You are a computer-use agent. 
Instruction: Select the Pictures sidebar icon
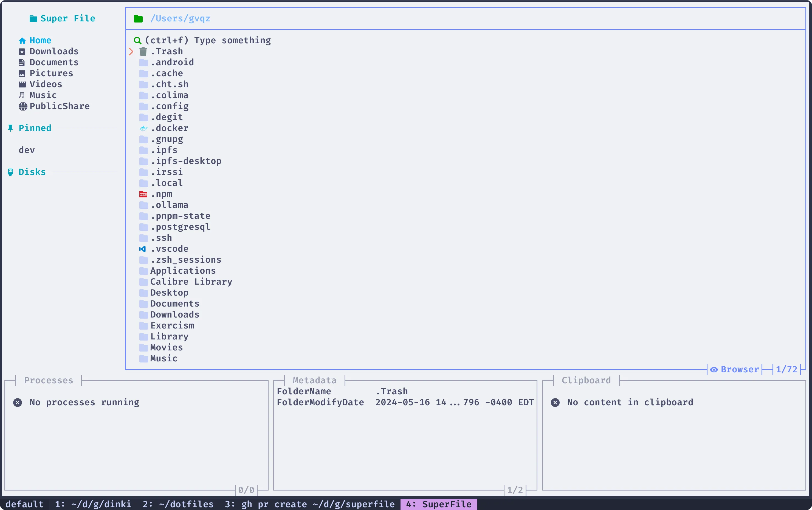click(x=22, y=73)
